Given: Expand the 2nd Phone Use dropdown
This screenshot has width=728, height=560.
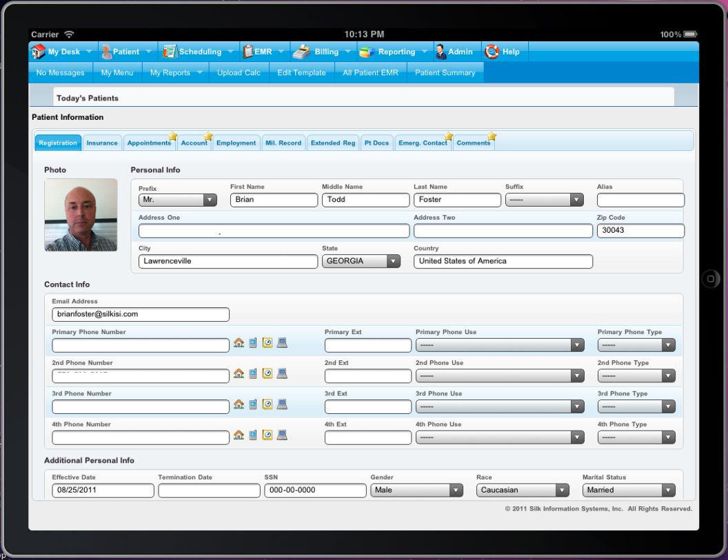Looking at the screenshot, I should coord(500,376).
